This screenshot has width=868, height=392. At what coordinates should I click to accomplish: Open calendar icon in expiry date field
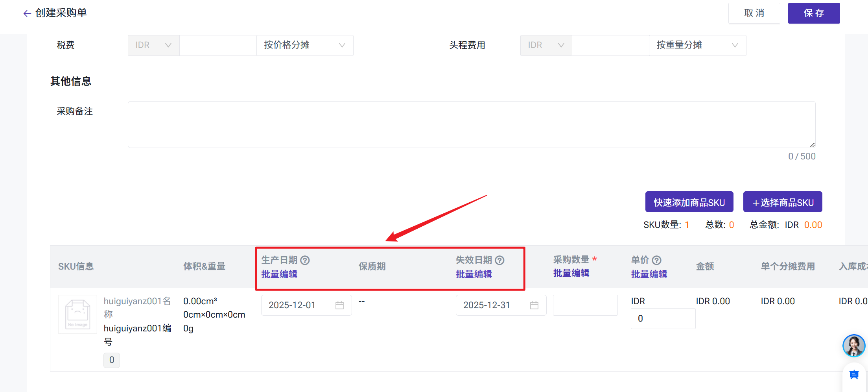(x=534, y=305)
